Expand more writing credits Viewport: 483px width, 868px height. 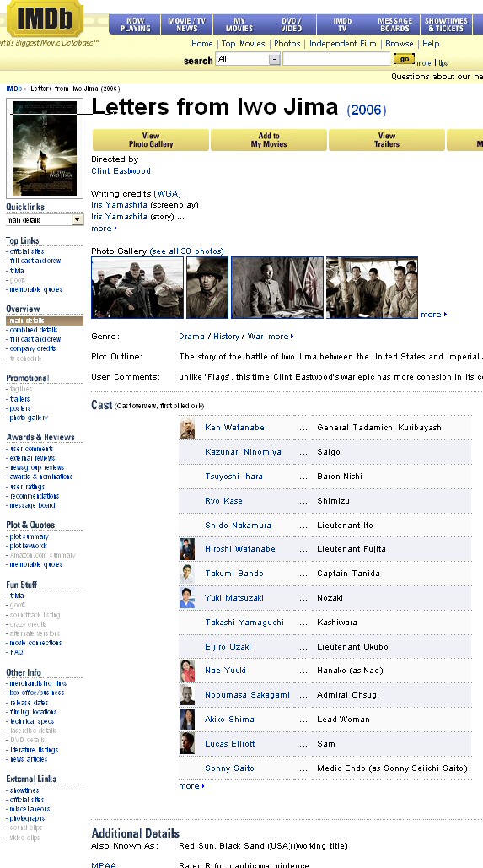(104, 229)
